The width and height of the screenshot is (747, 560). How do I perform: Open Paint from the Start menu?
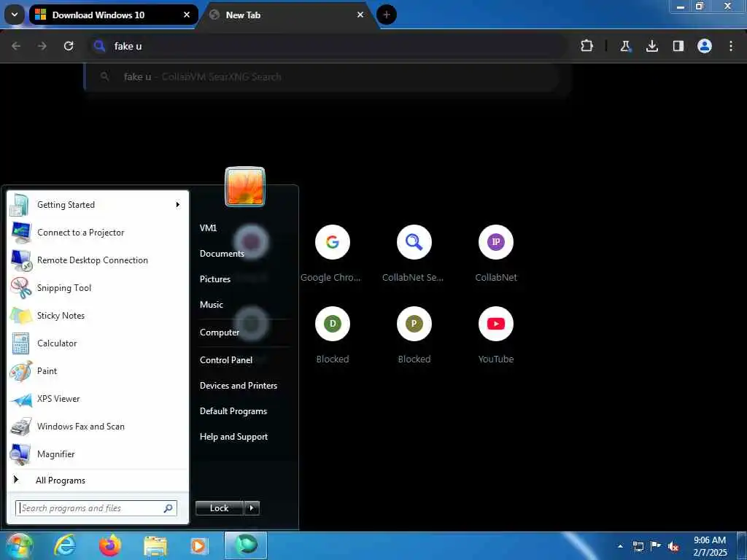(98, 371)
